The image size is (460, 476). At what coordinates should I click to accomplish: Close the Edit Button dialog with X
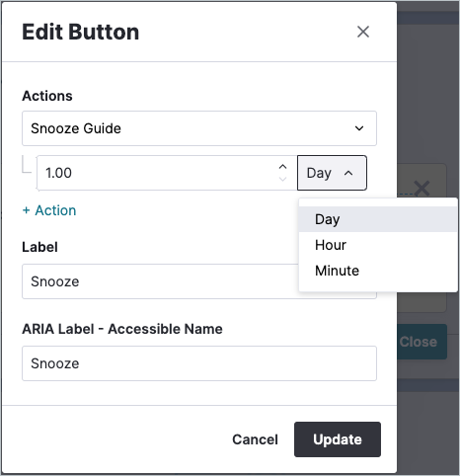coord(363,32)
